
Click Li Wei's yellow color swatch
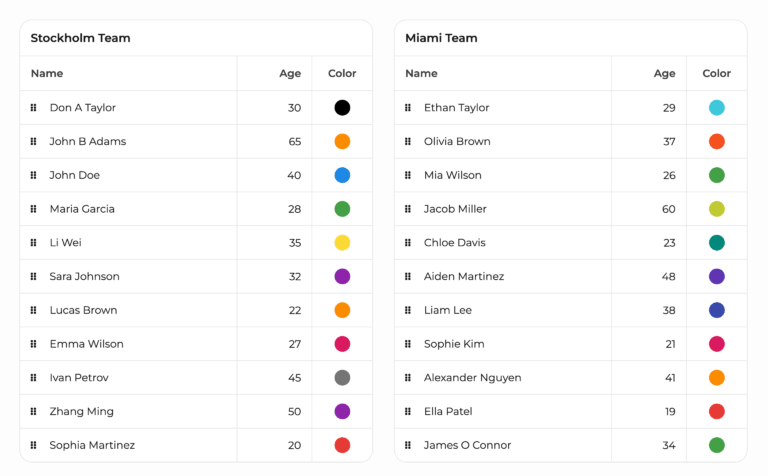pyautogui.click(x=342, y=243)
